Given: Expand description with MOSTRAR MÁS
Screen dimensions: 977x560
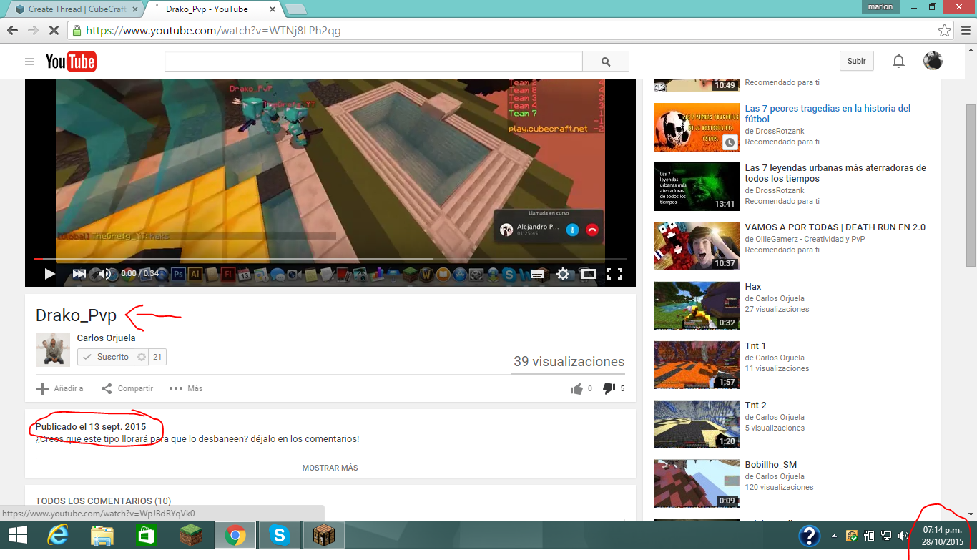Looking at the screenshot, I should [330, 468].
